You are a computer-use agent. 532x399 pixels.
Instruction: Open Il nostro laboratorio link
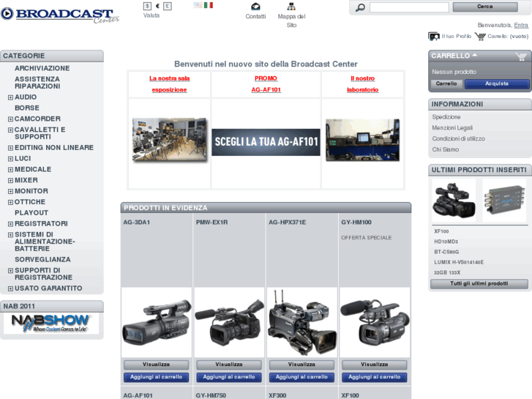point(363,84)
